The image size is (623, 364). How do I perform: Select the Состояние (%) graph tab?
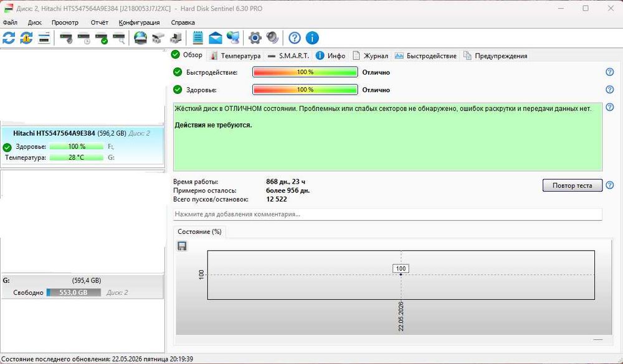tap(199, 231)
